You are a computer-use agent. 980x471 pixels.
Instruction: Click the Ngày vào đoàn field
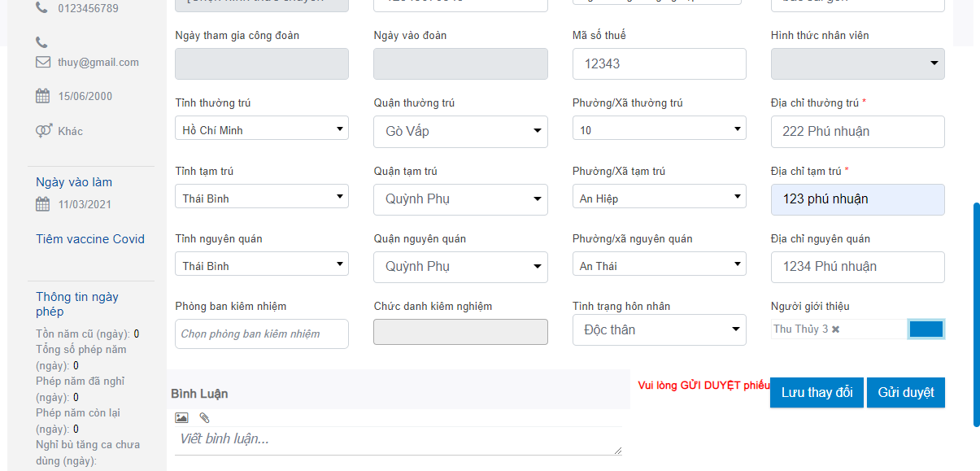click(x=460, y=63)
